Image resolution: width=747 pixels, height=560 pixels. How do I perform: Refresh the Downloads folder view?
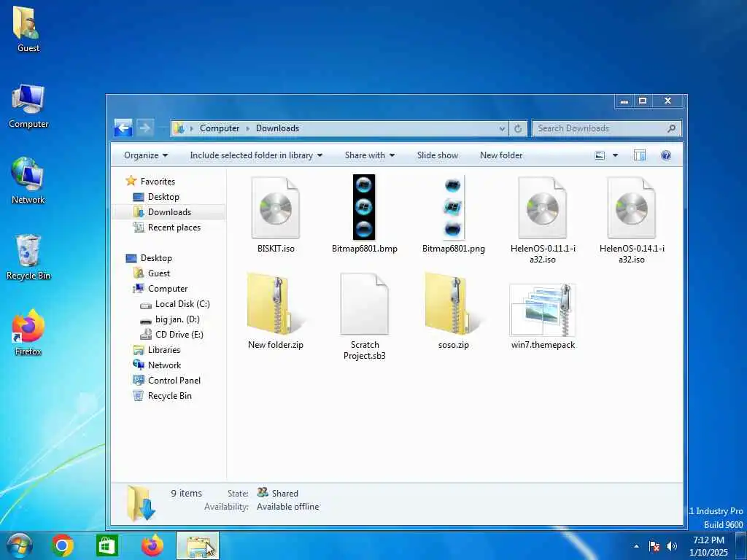tap(518, 128)
